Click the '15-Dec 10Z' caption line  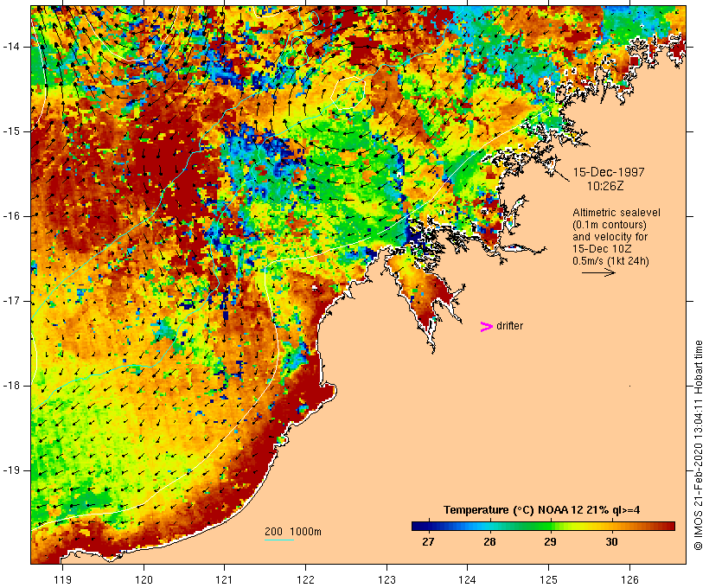click(602, 249)
